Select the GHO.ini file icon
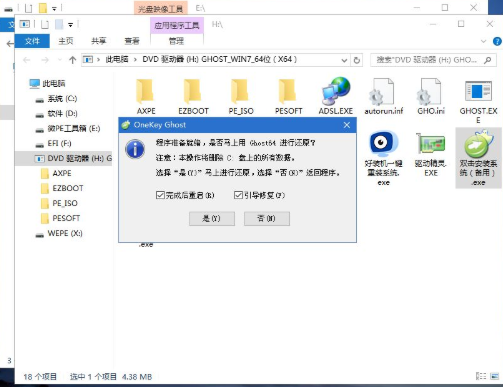 pos(430,91)
